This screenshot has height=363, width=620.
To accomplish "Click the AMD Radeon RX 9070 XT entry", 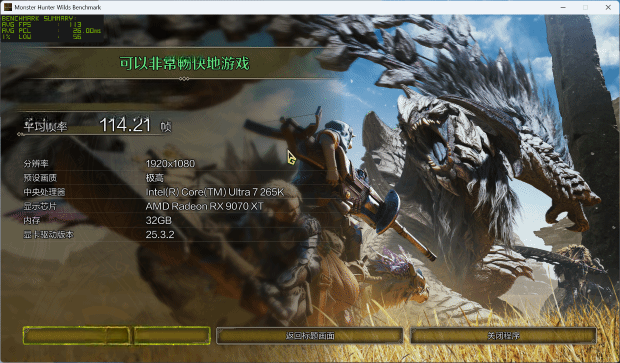I will pyautogui.click(x=204, y=206).
